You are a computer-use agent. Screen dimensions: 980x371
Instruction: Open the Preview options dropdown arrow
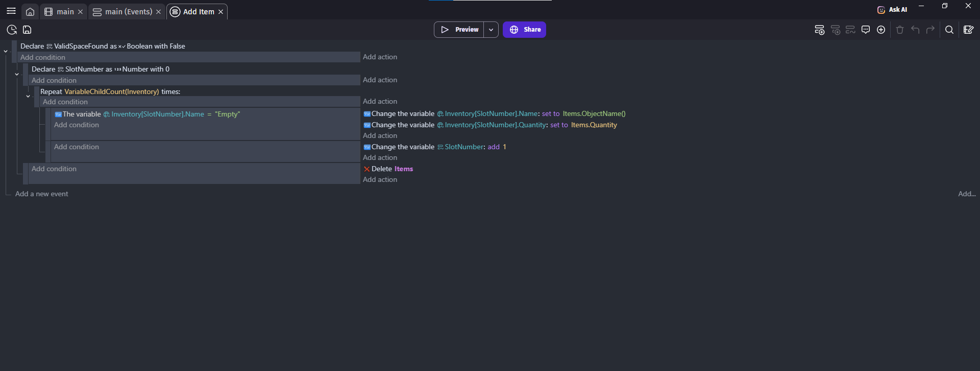click(x=491, y=30)
